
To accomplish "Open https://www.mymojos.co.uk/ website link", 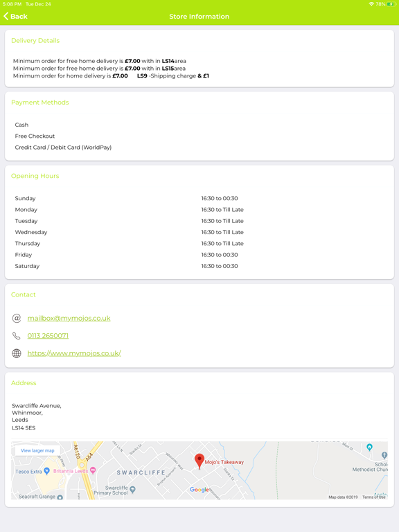I will coord(74,353).
